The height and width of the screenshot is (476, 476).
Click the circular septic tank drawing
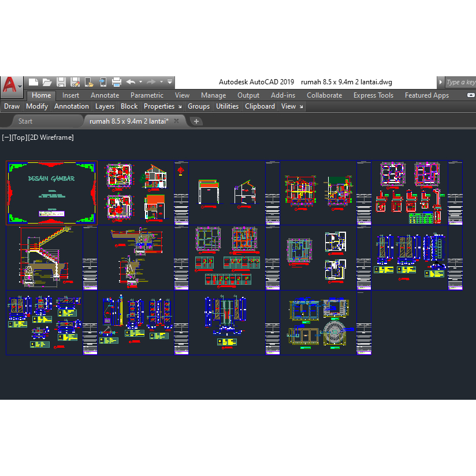point(334,333)
